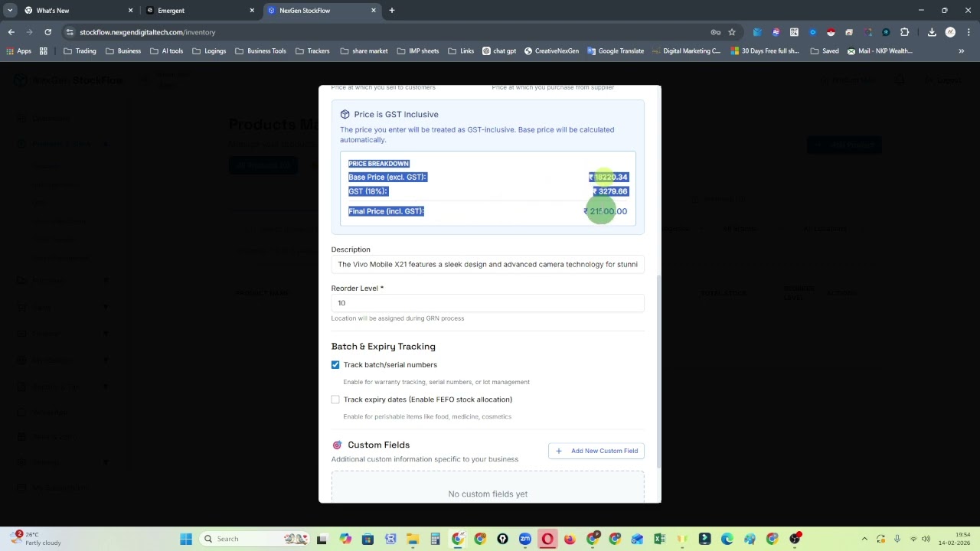
Task: Show hidden system tray icons
Action: [864, 539]
